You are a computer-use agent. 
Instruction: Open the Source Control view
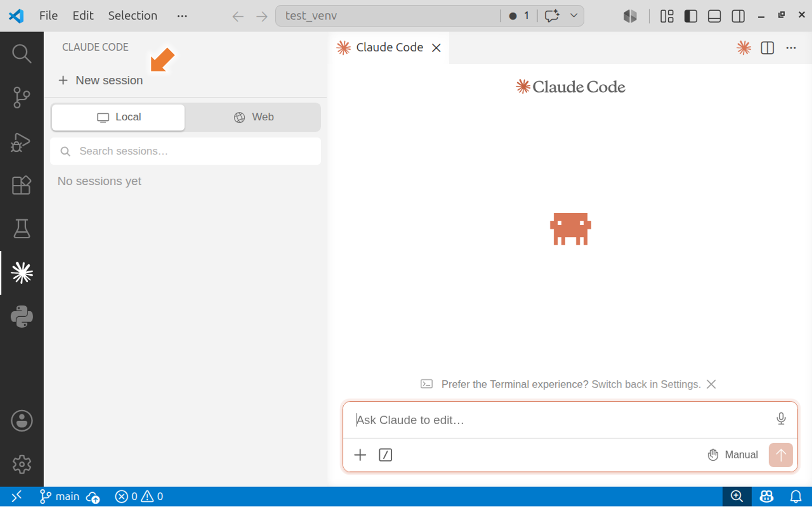pyautogui.click(x=21, y=97)
